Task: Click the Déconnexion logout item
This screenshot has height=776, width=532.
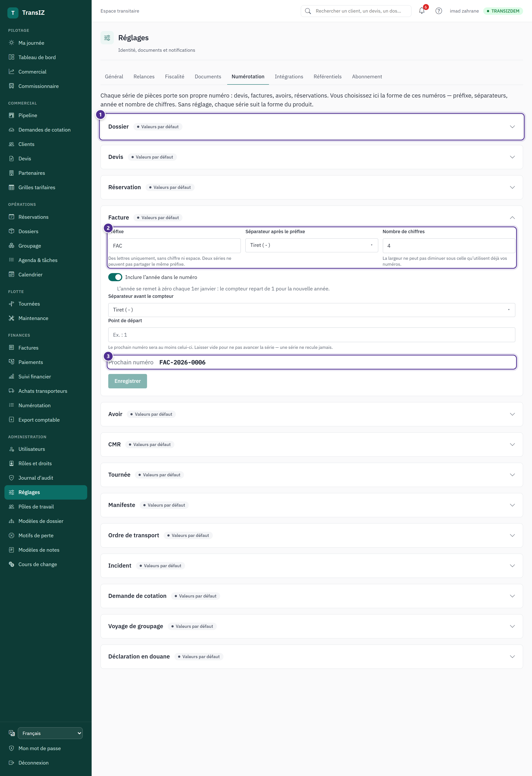Action: tap(46, 762)
